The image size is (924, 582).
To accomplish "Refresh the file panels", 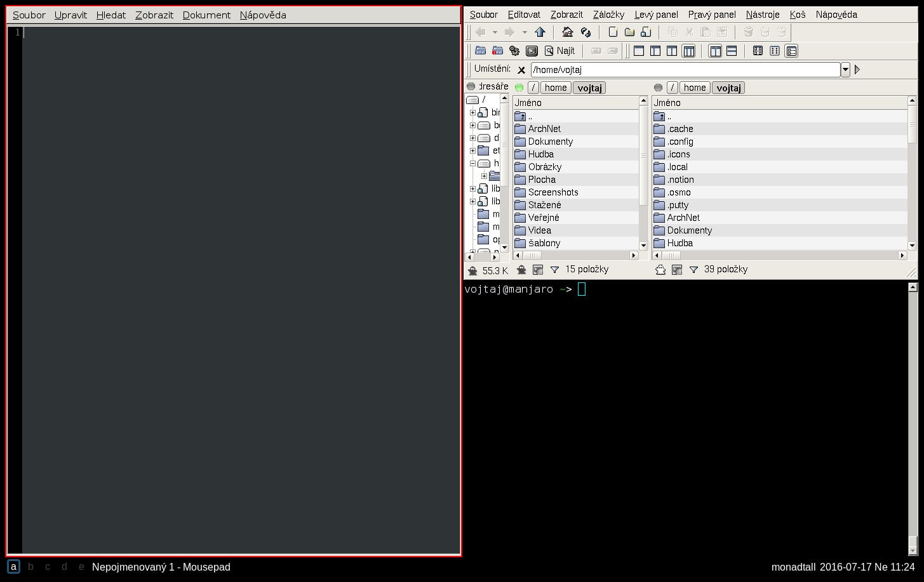I will click(586, 32).
